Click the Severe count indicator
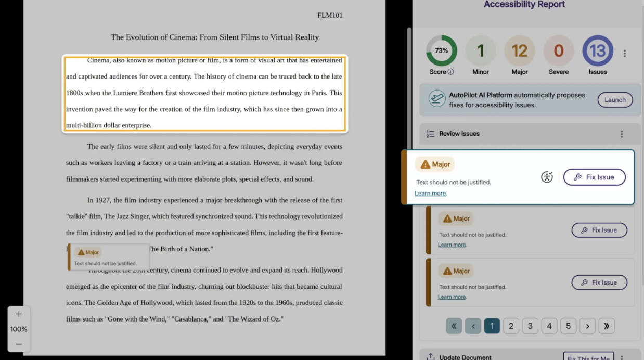 click(558, 50)
